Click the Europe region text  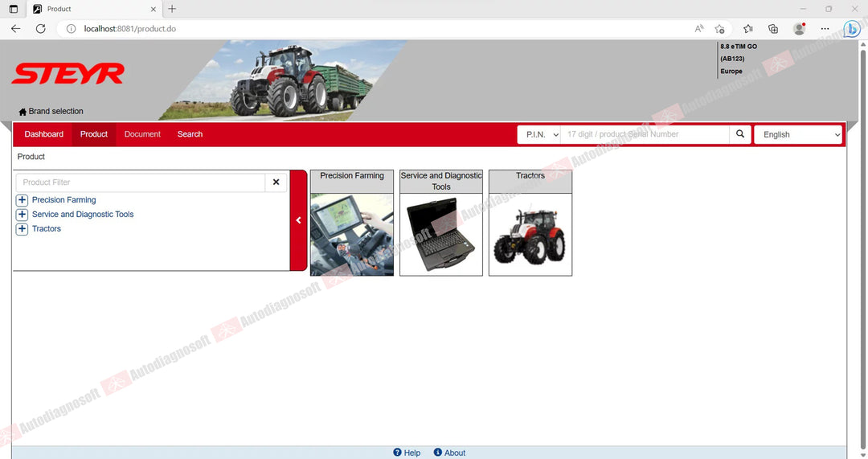(731, 72)
